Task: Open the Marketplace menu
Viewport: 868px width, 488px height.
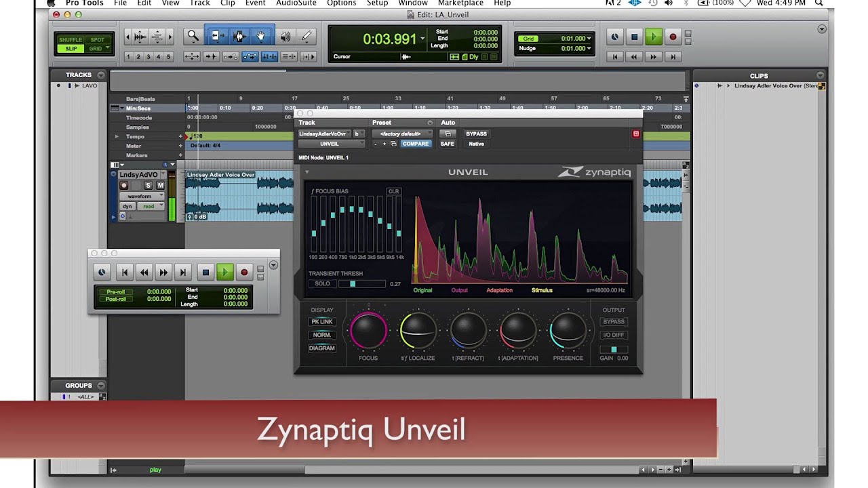Action: pos(460,3)
